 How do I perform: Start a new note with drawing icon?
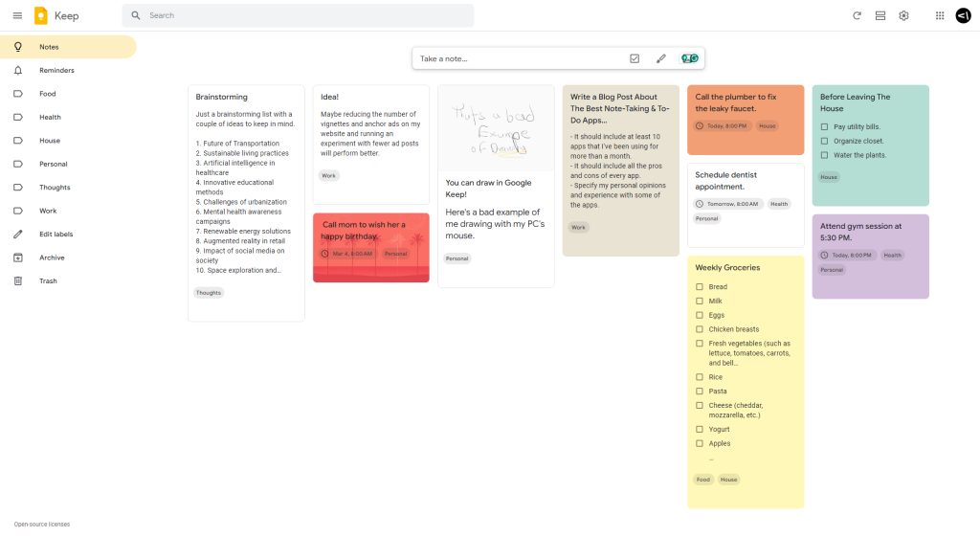pos(660,58)
